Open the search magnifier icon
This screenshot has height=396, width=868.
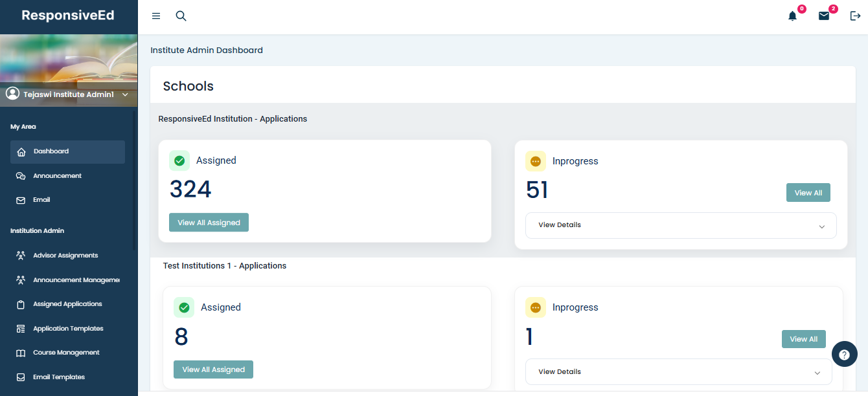(x=181, y=16)
